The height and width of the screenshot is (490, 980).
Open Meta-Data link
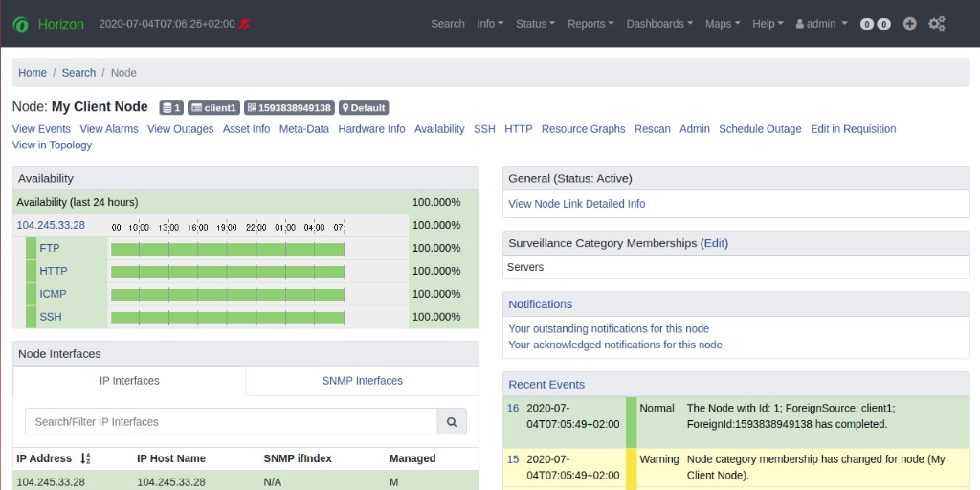[304, 129]
